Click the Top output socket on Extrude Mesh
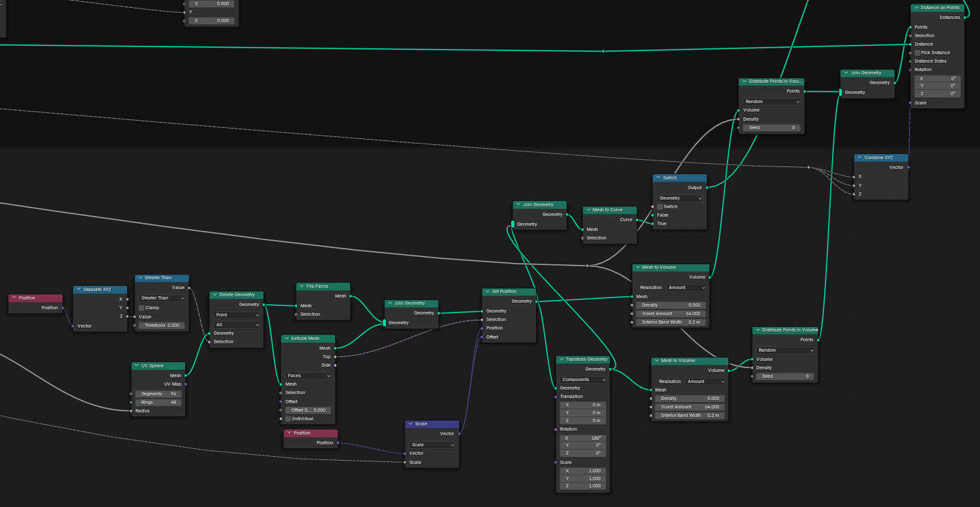Image resolution: width=980 pixels, height=507 pixels. pos(335,357)
